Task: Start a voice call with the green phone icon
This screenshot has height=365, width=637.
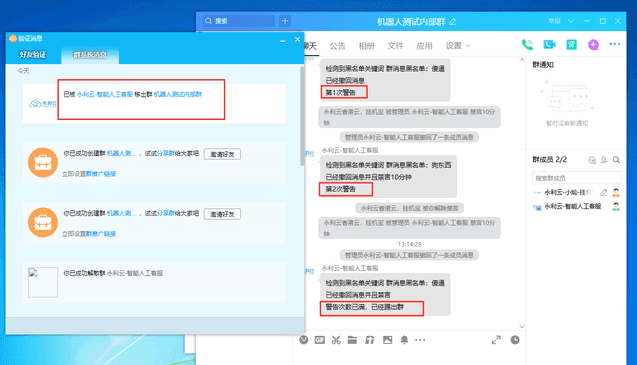Action: [x=527, y=45]
